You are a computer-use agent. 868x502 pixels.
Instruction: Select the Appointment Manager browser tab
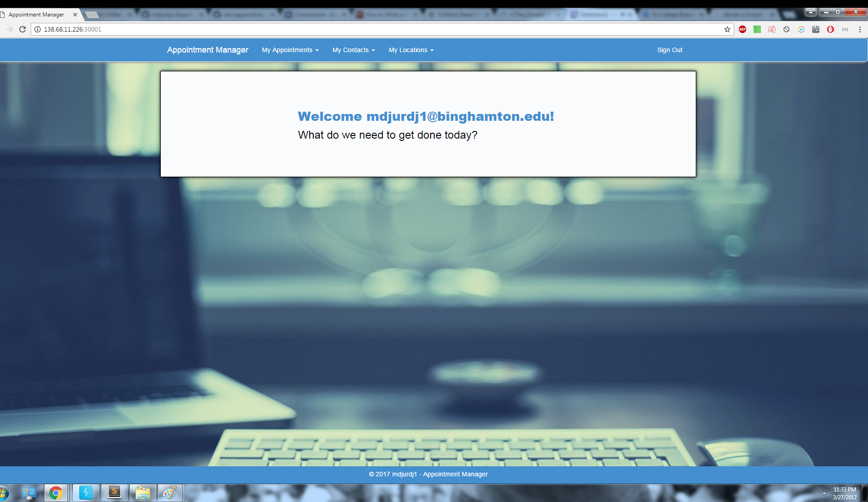[x=39, y=15]
